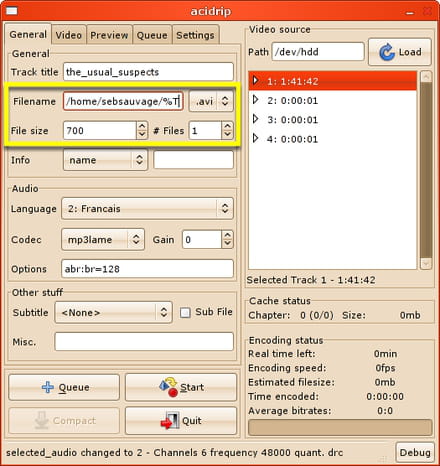This screenshot has height=466, width=440.
Task: Enable the Sub File checkbox
Action: pyautogui.click(x=185, y=313)
